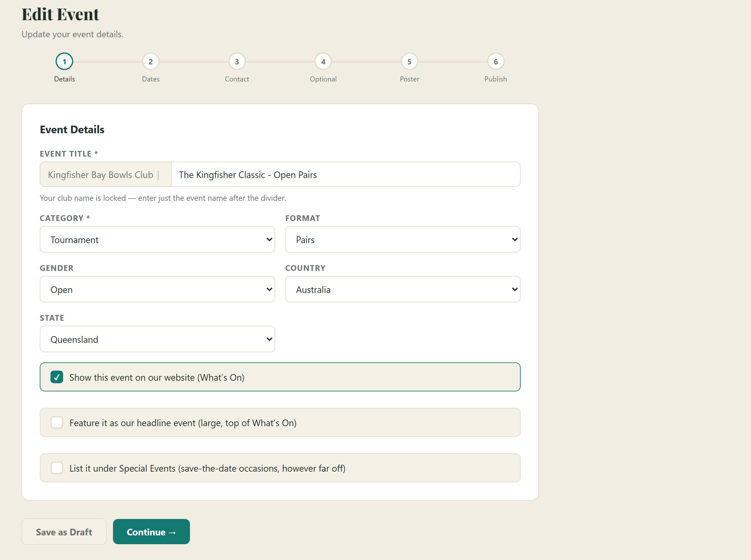The height and width of the screenshot is (560, 751).
Task: Go to step 6 Publish circle
Action: pos(496,62)
